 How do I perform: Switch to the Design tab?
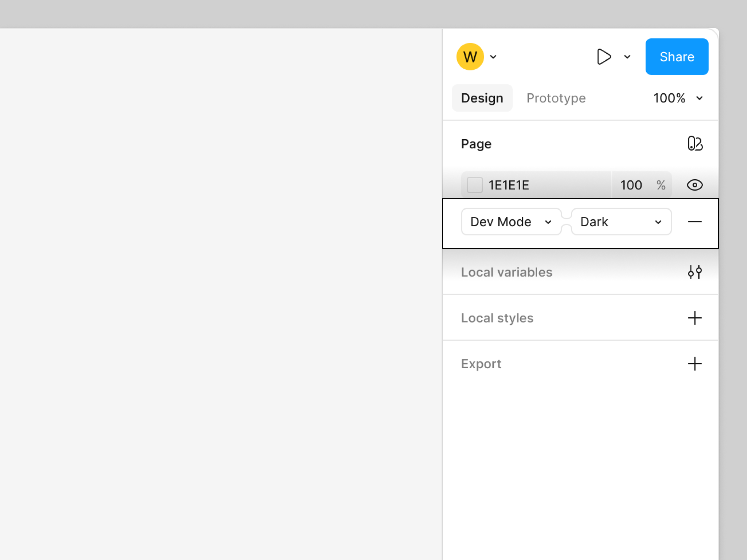[x=482, y=98]
